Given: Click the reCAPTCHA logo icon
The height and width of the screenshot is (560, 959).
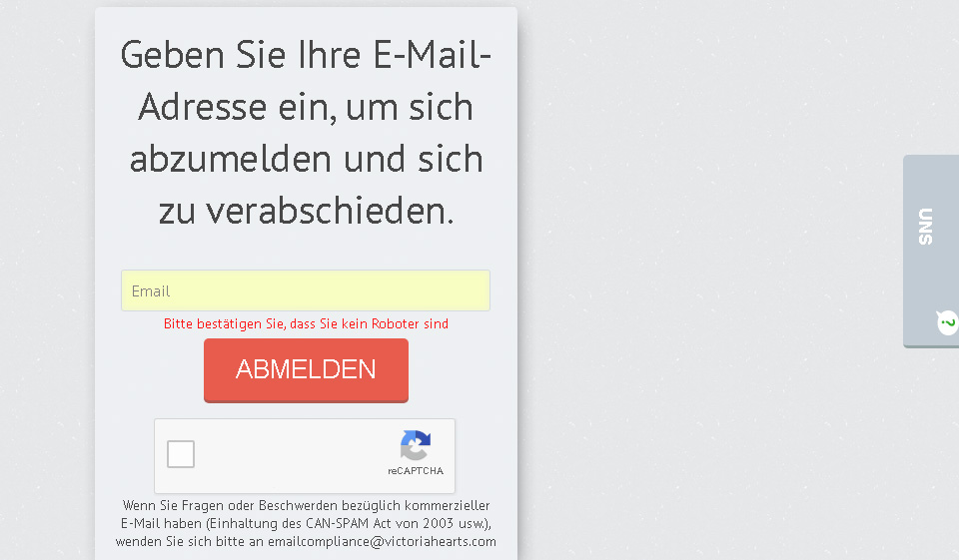Looking at the screenshot, I should tap(416, 445).
